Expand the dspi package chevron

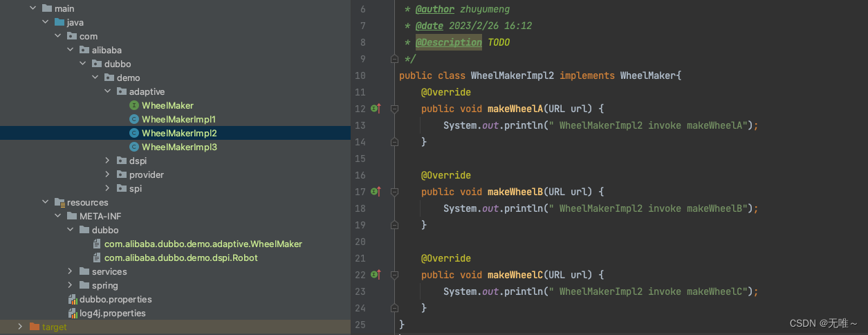click(107, 161)
